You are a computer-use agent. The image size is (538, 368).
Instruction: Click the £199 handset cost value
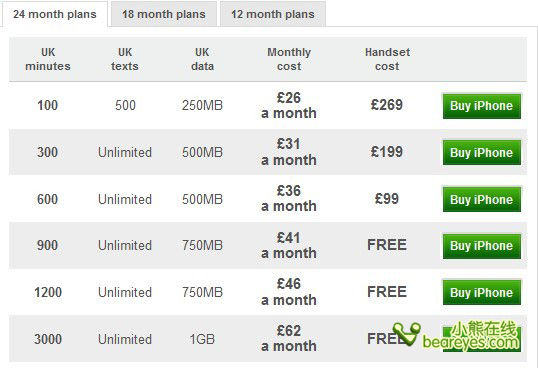point(387,152)
